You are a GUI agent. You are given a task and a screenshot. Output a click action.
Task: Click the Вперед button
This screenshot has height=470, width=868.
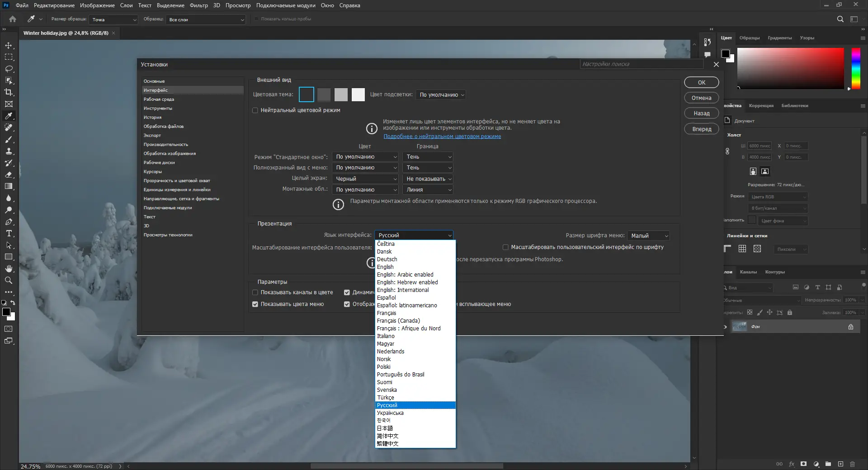point(702,129)
